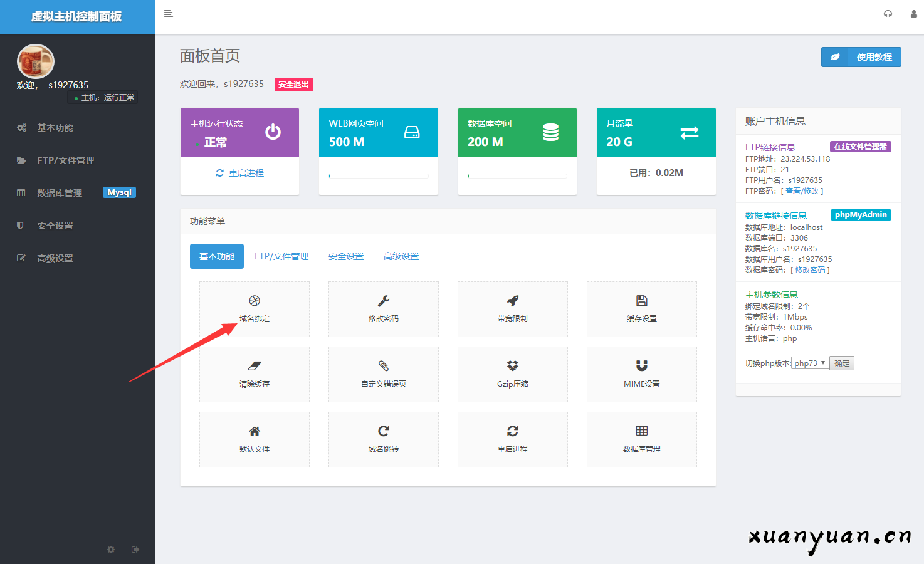Screen dimensions: 924x564
Task: Click the power icon on 主机运行状态 card
Action: click(273, 132)
